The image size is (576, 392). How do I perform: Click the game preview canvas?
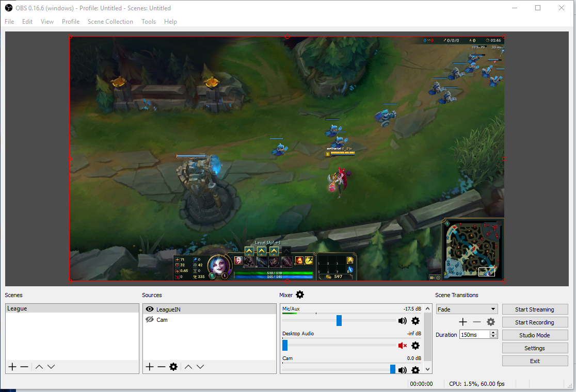287,158
